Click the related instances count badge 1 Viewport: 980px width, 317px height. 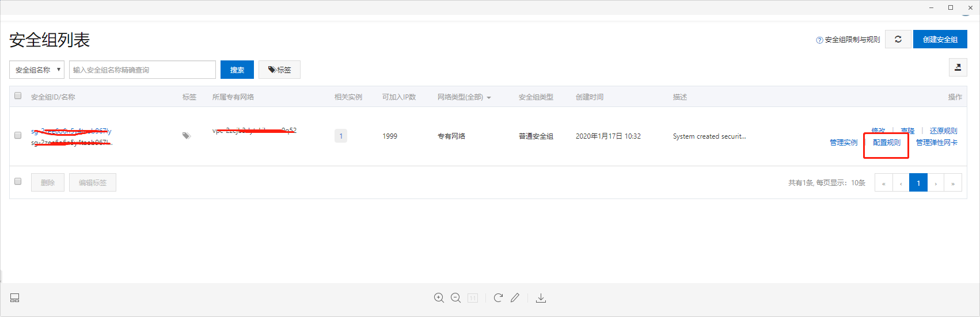tap(341, 136)
